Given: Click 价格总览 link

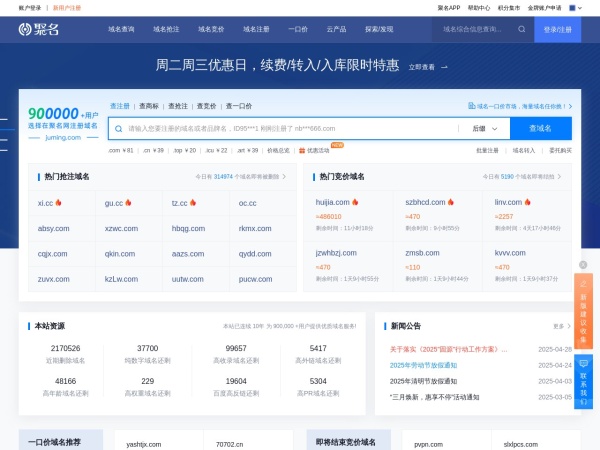Looking at the screenshot, I should click(x=278, y=150).
